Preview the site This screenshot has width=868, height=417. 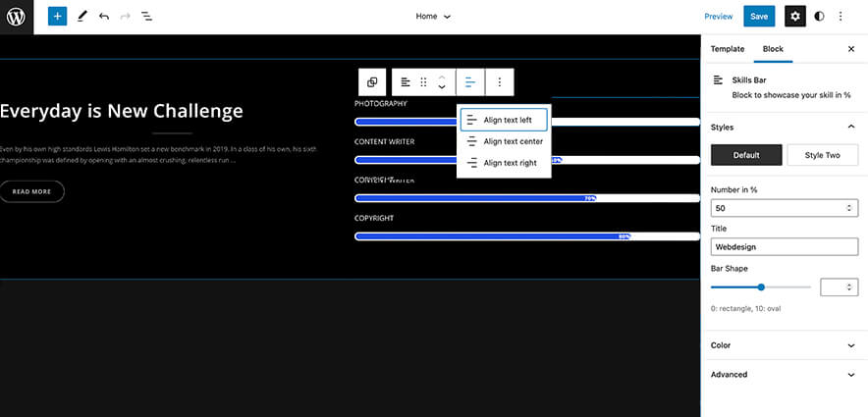pyautogui.click(x=718, y=17)
